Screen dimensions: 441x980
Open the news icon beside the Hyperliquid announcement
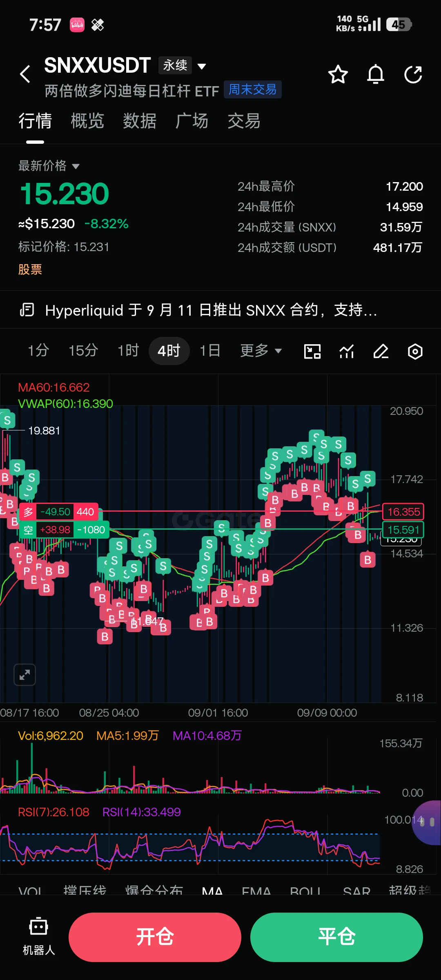27,310
